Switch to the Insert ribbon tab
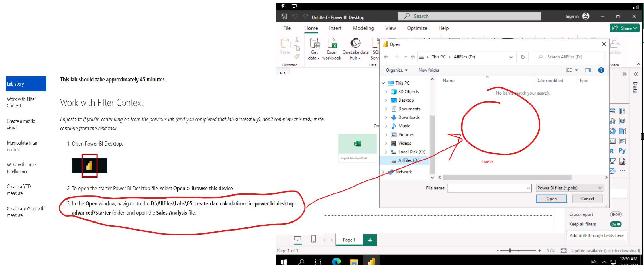Image resolution: width=644 pixels, height=265 pixels. pos(335,28)
